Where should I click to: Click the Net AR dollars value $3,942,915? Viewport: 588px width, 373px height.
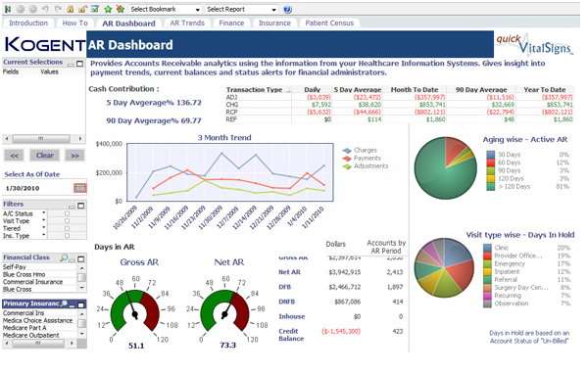click(x=345, y=272)
